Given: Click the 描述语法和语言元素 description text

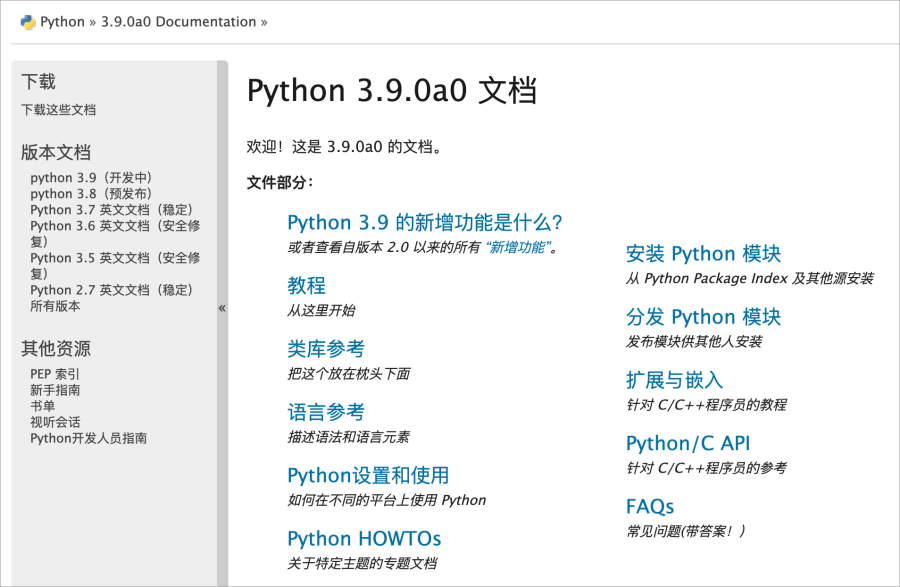Looking at the screenshot, I should (x=348, y=437).
